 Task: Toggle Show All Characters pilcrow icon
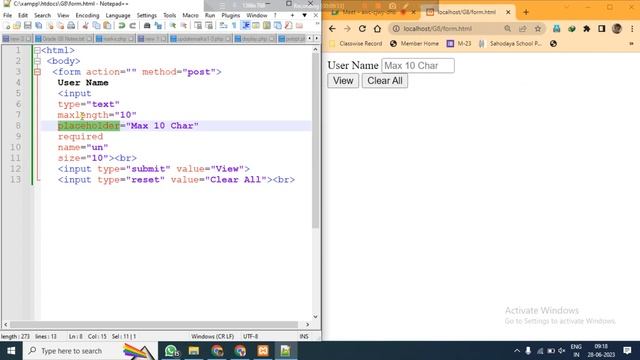coord(234,26)
